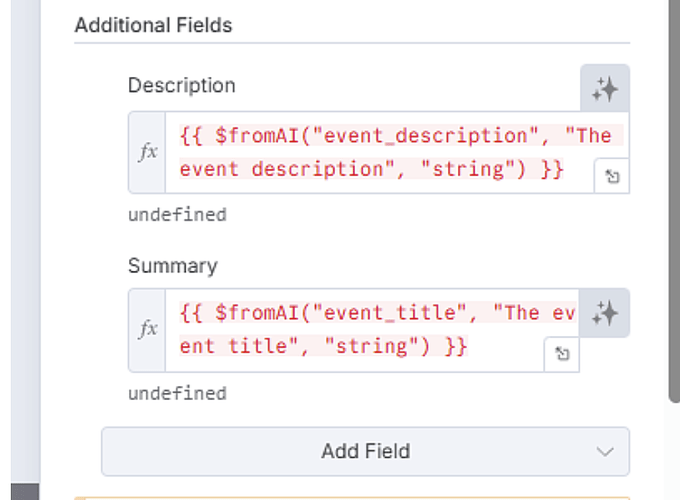The height and width of the screenshot is (500, 680).
Task: Click the yellow notice box at bottom
Action: point(352,496)
